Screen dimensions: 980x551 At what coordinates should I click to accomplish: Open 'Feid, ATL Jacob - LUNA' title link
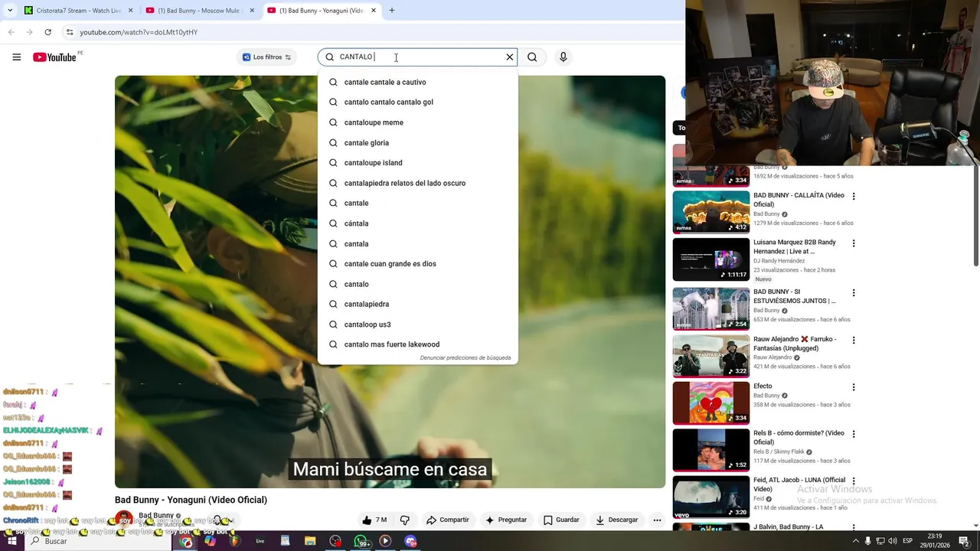point(799,484)
